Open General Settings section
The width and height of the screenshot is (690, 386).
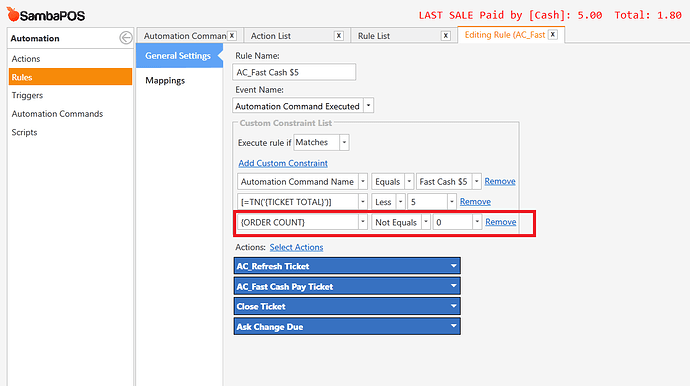(x=180, y=55)
